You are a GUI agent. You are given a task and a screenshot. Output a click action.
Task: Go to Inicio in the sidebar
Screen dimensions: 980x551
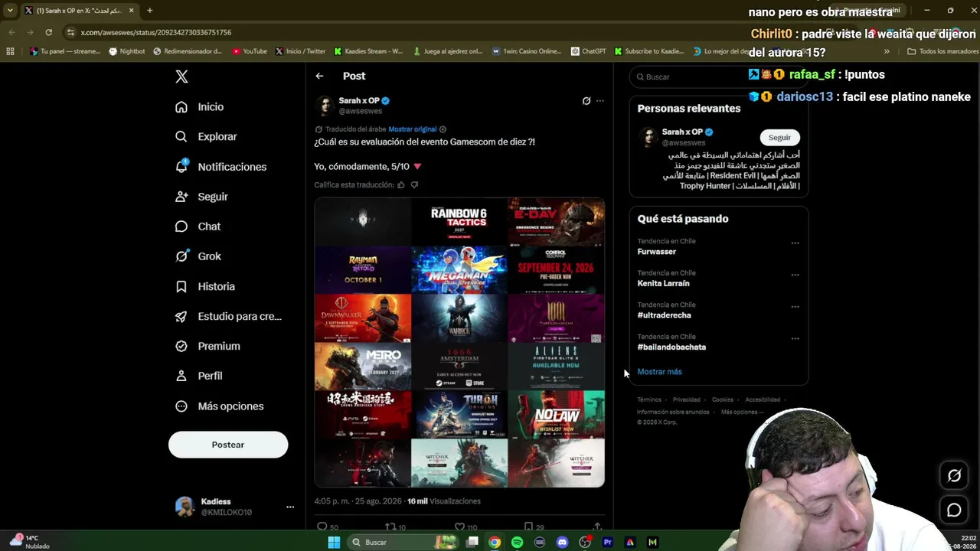199,107
